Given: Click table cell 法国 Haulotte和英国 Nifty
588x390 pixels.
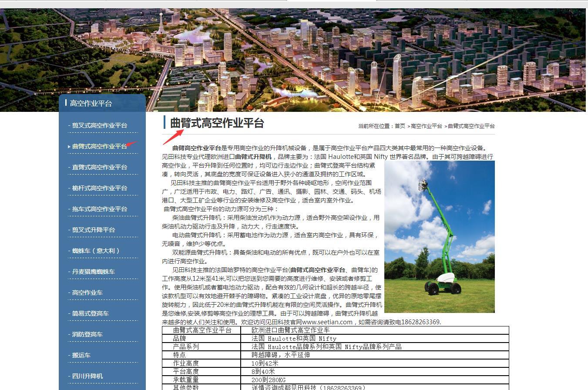Looking at the screenshot, I should click(375, 339).
